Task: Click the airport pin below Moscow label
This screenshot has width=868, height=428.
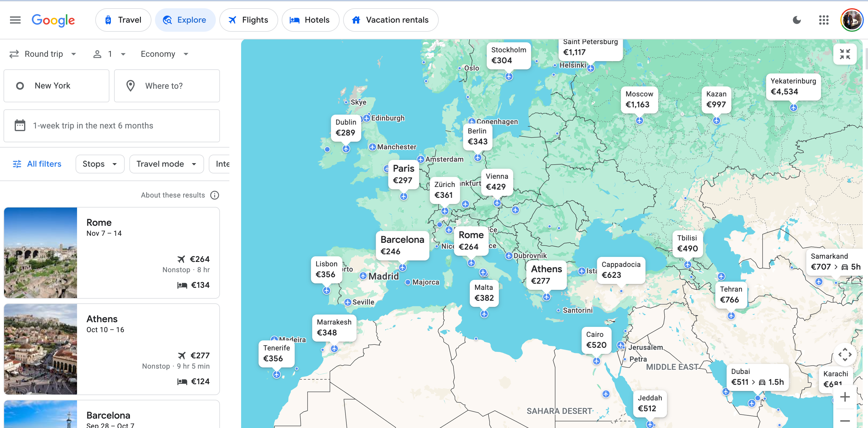Action: click(x=639, y=121)
